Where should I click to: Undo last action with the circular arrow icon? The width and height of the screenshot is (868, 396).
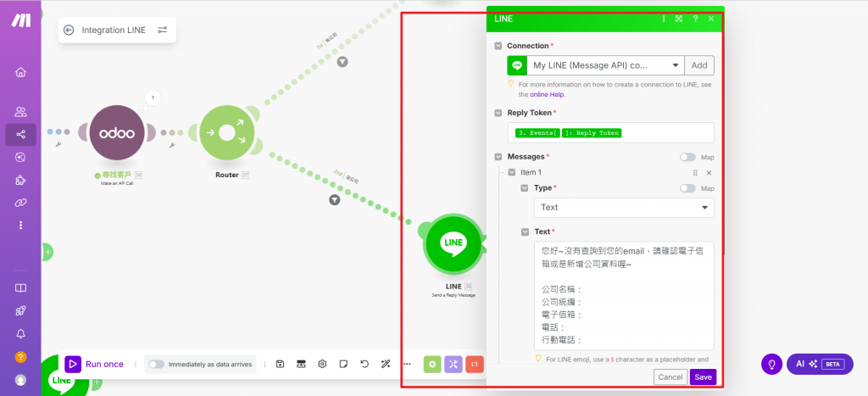[364, 364]
